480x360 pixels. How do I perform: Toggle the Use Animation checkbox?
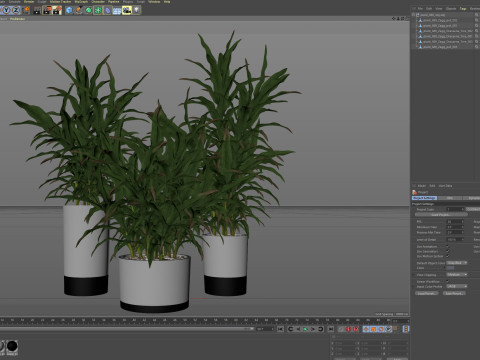[x=447, y=247]
